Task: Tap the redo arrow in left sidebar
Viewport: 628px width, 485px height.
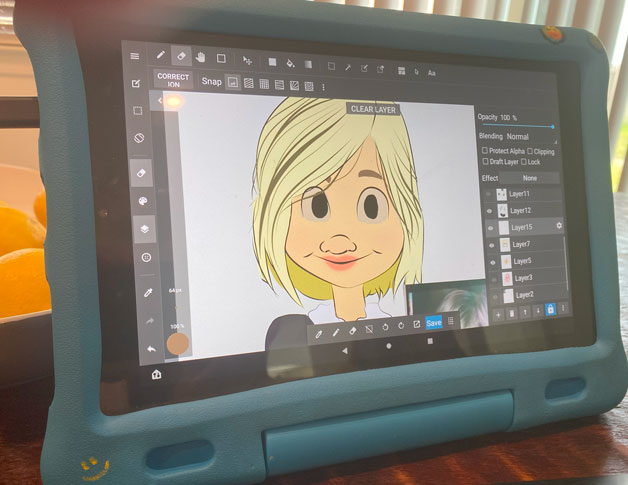Action: click(150, 321)
